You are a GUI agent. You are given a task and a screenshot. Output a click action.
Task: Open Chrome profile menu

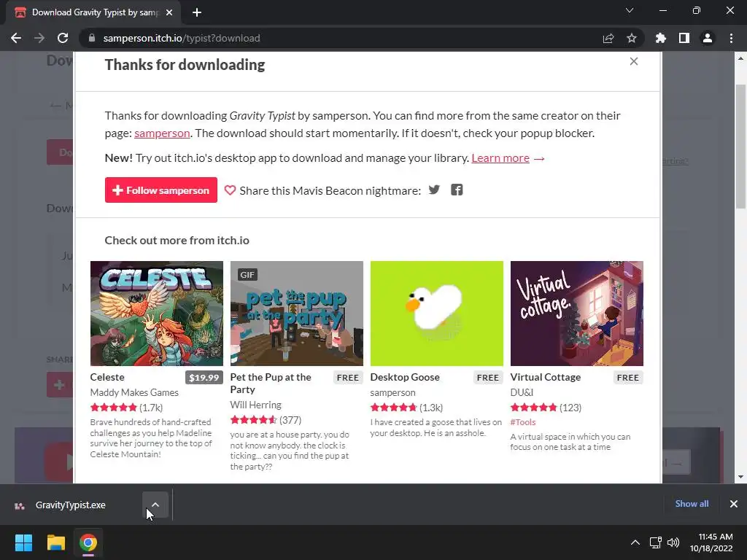pyautogui.click(x=708, y=38)
